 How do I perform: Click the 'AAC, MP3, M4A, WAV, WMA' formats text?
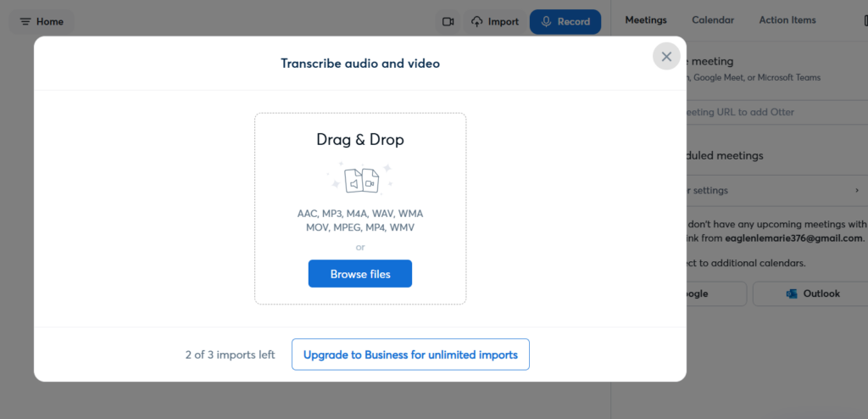tap(360, 214)
